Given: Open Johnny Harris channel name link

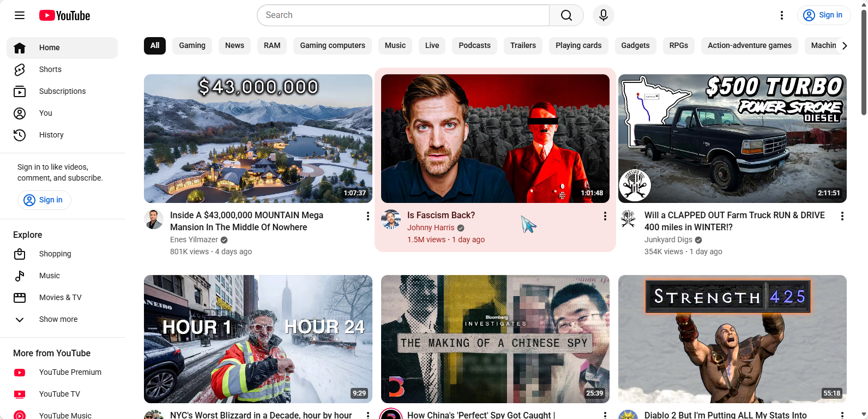Looking at the screenshot, I should (x=431, y=228).
